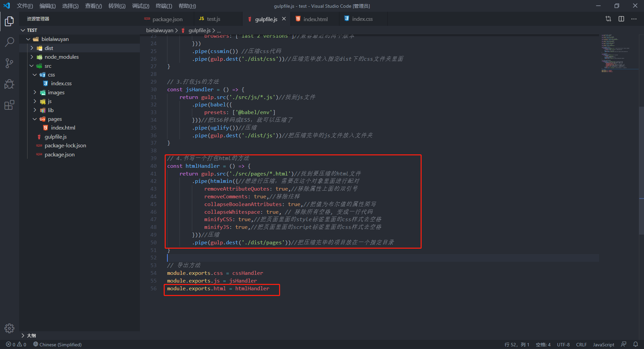This screenshot has width=644, height=349.
Task: Open the Run and Debug view
Action: pyautogui.click(x=9, y=84)
